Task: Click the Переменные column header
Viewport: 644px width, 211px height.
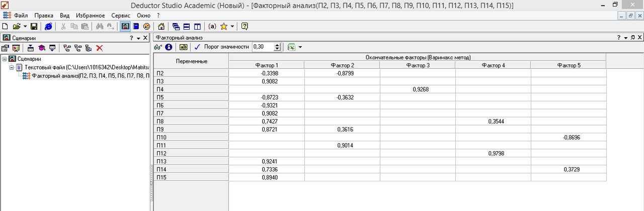Action: (191, 61)
